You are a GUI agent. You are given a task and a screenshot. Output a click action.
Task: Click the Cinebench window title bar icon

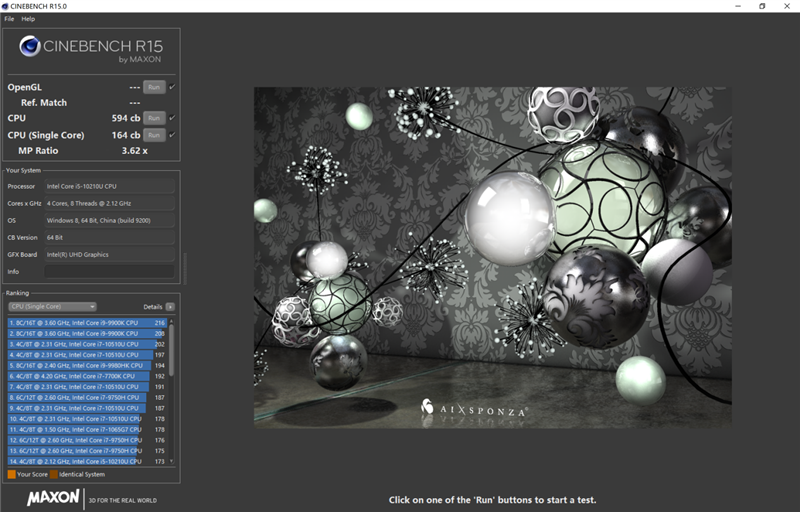click(x=5, y=6)
